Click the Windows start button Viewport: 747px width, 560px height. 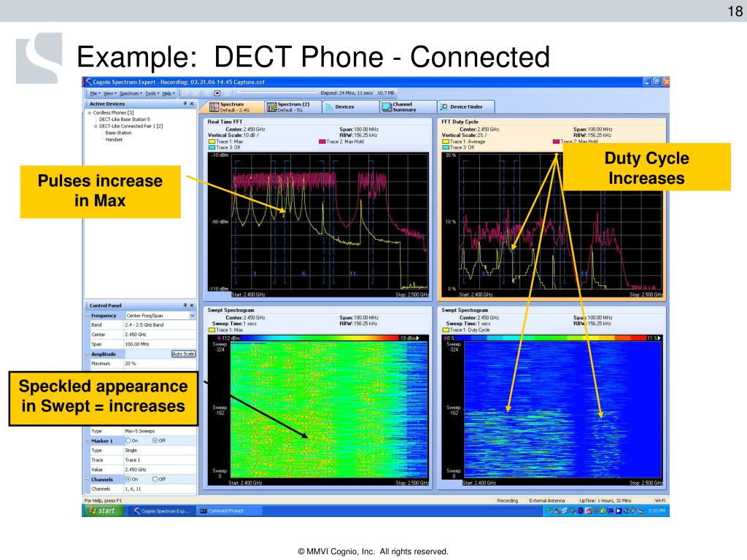(103, 510)
